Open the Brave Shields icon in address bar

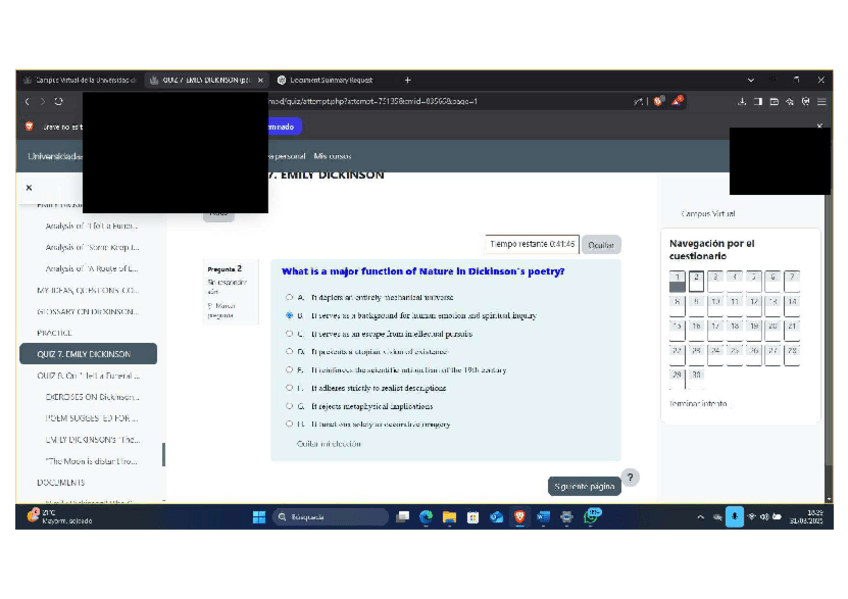coord(658,101)
